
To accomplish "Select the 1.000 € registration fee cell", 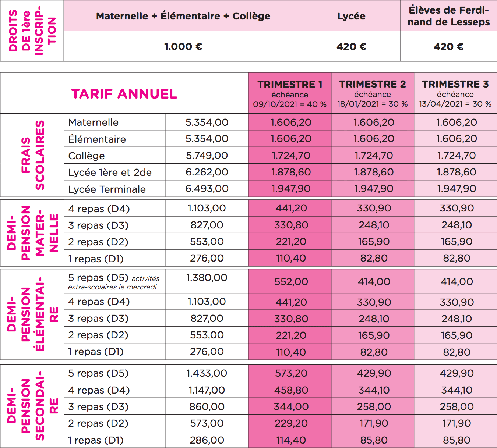I will coord(183,47).
